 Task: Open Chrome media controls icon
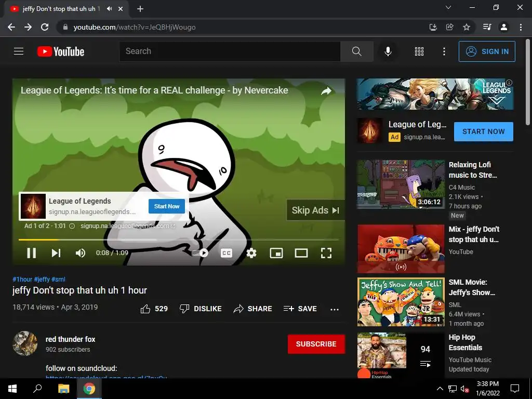pos(487,27)
